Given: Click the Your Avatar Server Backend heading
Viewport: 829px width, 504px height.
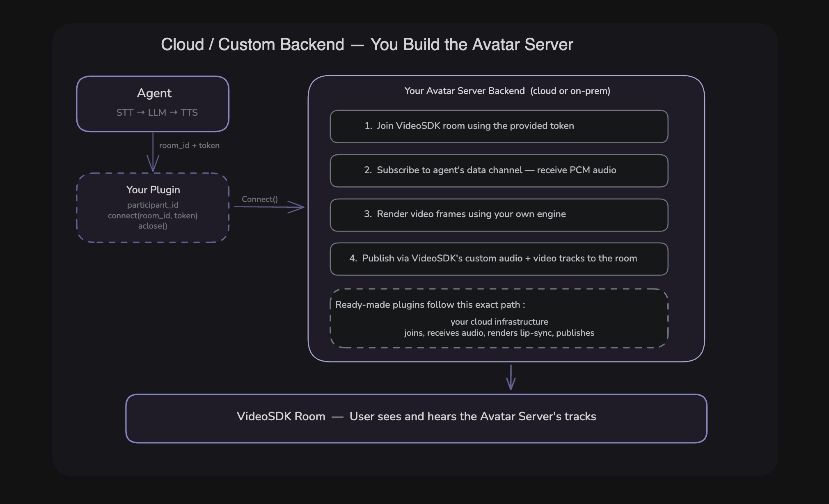Looking at the screenshot, I should tap(508, 91).
